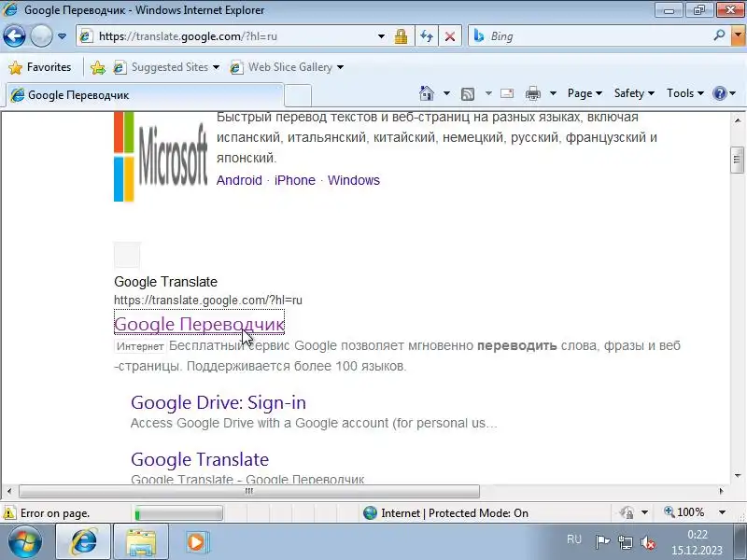Click the Add to Favorites Bar icon
This screenshot has width=747, height=560.
click(98, 67)
